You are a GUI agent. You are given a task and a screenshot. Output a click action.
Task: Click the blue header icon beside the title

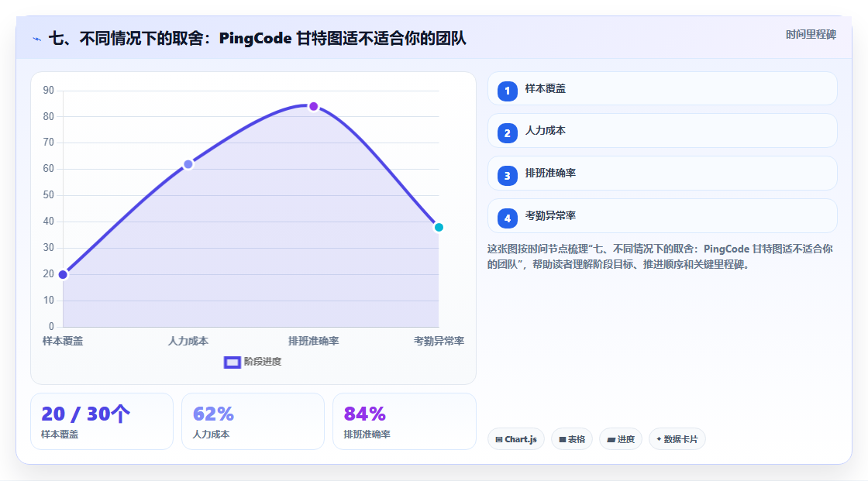pos(37,39)
